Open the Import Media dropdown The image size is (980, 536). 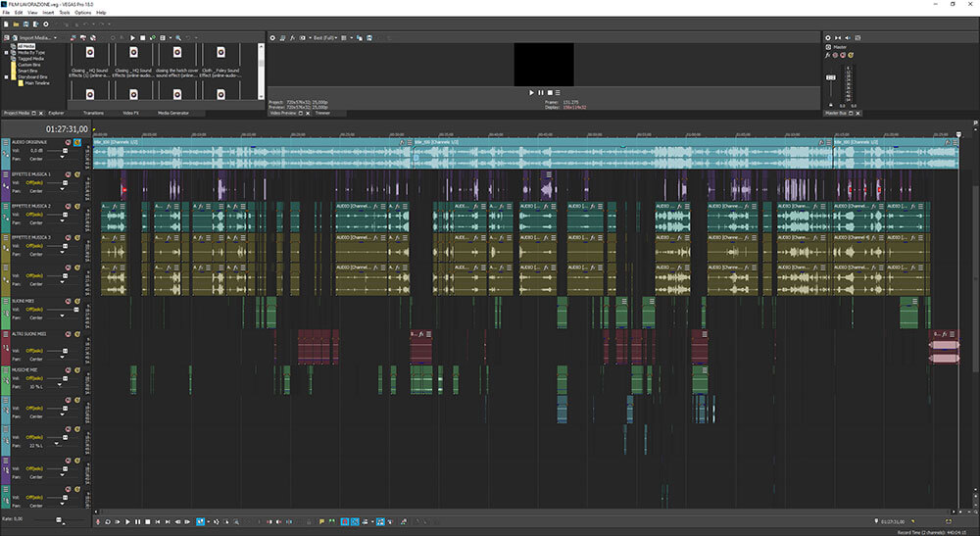(x=57, y=37)
